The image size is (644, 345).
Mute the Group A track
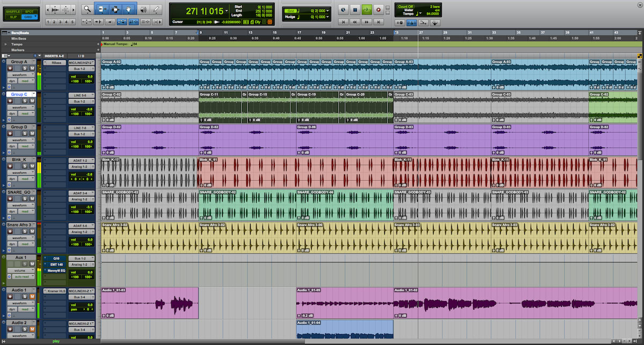(32, 68)
